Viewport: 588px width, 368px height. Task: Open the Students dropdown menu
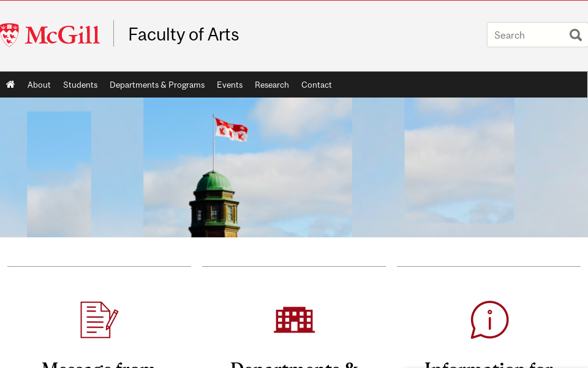tap(80, 84)
